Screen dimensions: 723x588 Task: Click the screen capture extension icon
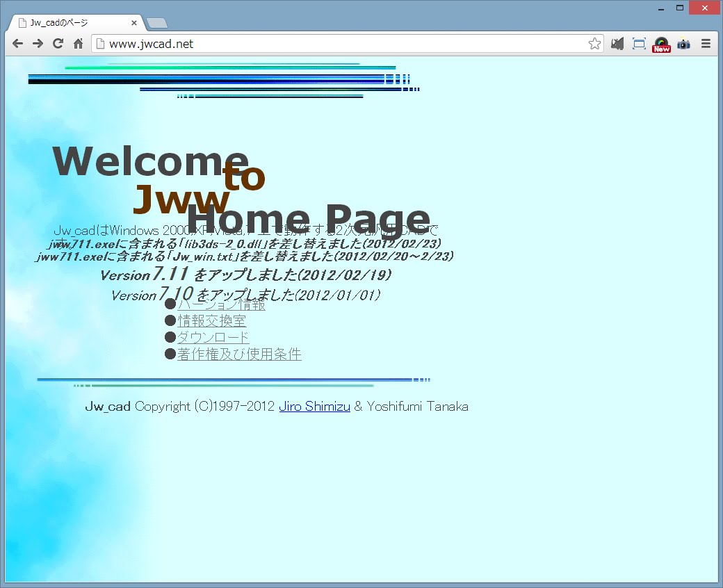639,44
